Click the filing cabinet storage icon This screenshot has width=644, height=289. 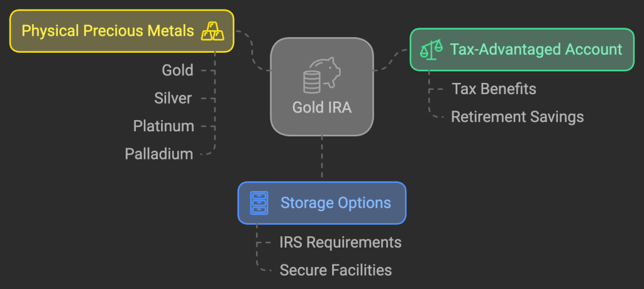tap(259, 203)
